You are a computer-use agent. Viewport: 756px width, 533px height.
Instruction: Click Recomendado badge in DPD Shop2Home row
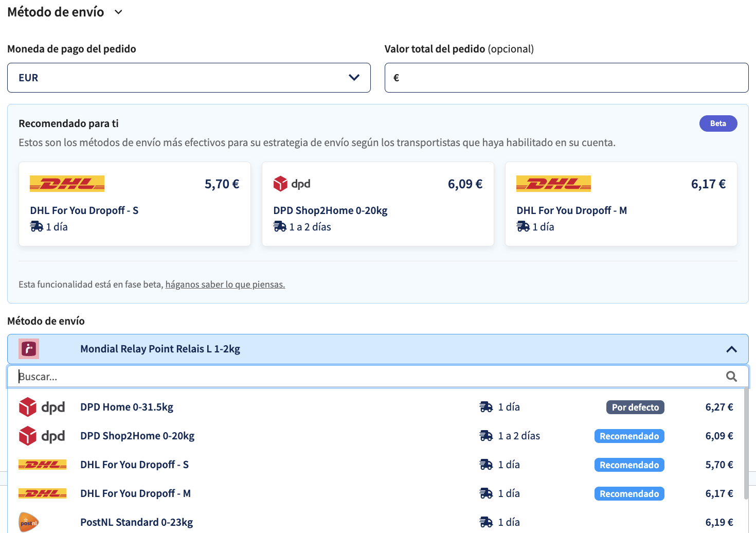coord(629,436)
